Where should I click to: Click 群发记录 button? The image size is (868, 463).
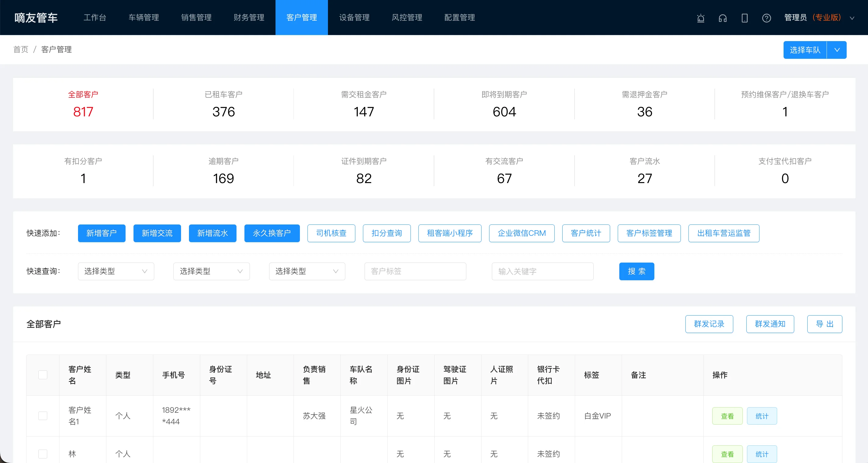709,324
